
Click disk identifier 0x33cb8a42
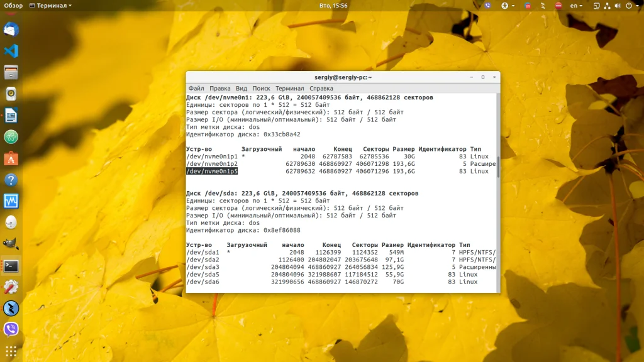[x=282, y=134]
